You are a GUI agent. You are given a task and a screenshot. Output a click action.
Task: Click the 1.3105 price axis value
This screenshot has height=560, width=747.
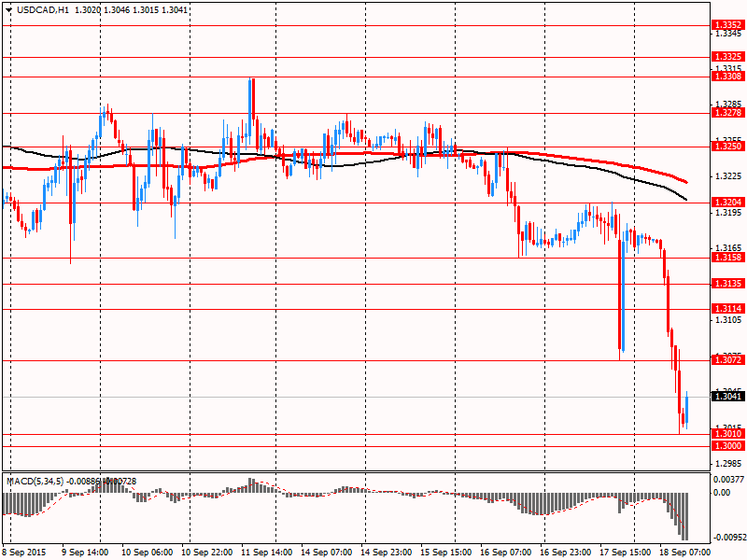click(x=728, y=319)
